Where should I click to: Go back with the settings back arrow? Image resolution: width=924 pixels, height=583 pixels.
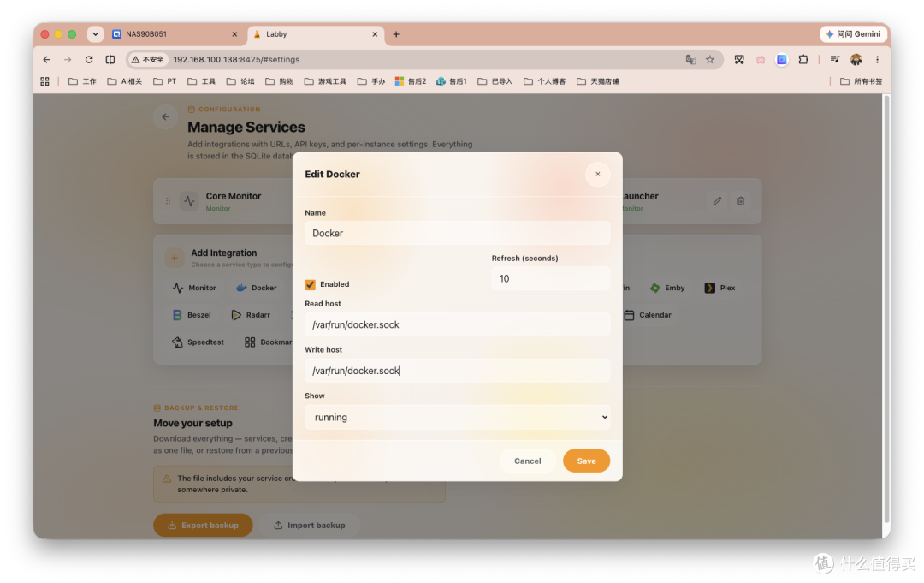point(166,116)
